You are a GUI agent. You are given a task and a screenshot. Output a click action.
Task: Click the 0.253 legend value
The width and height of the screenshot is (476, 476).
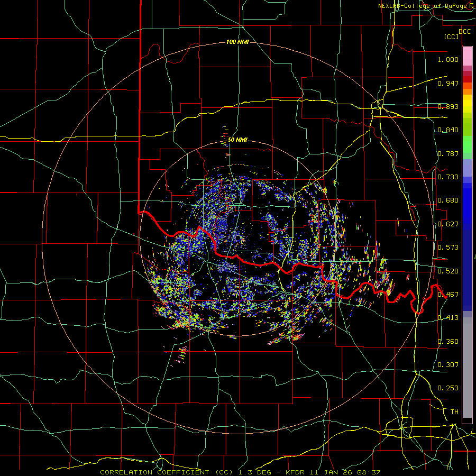click(448, 388)
